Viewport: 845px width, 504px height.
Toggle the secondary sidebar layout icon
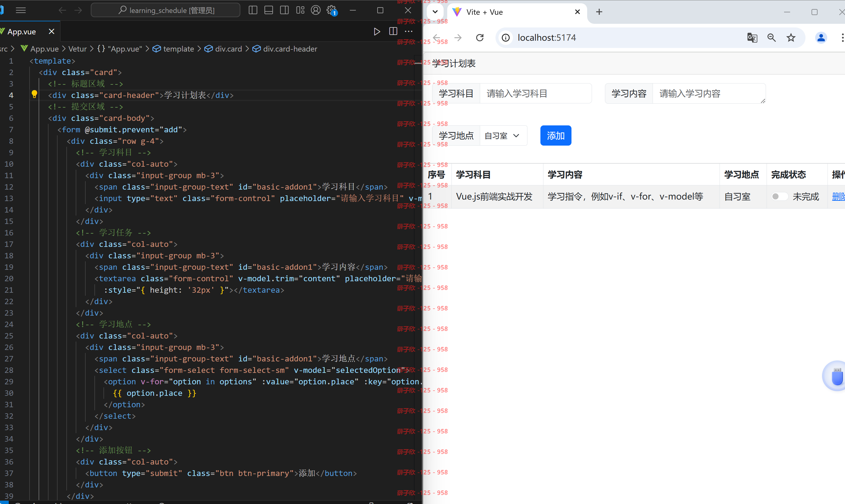284,10
